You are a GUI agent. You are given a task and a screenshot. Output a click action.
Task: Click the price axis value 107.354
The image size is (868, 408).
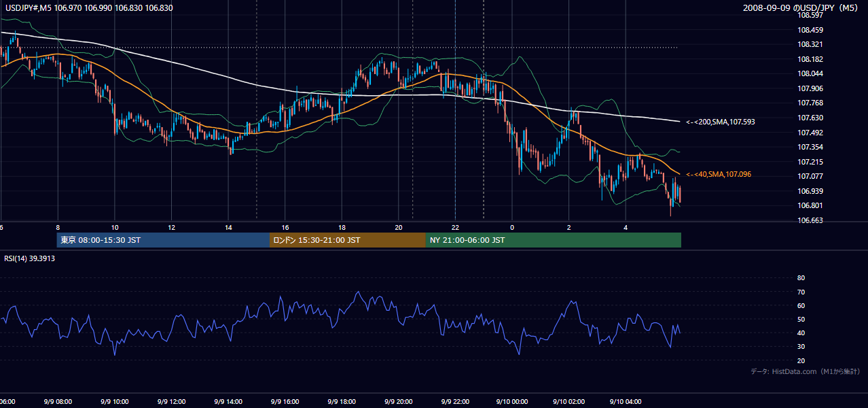click(x=810, y=147)
